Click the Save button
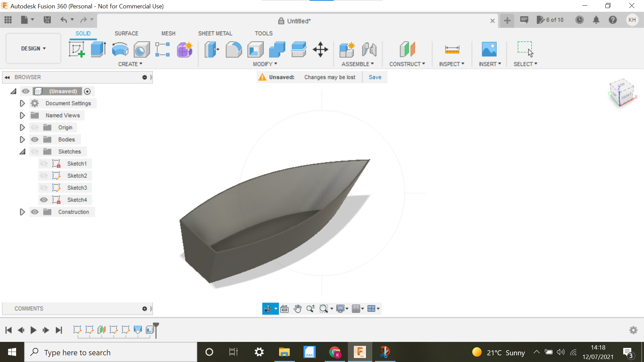Image resolution: width=644 pixels, height=362 pixels. pos(375,77)
